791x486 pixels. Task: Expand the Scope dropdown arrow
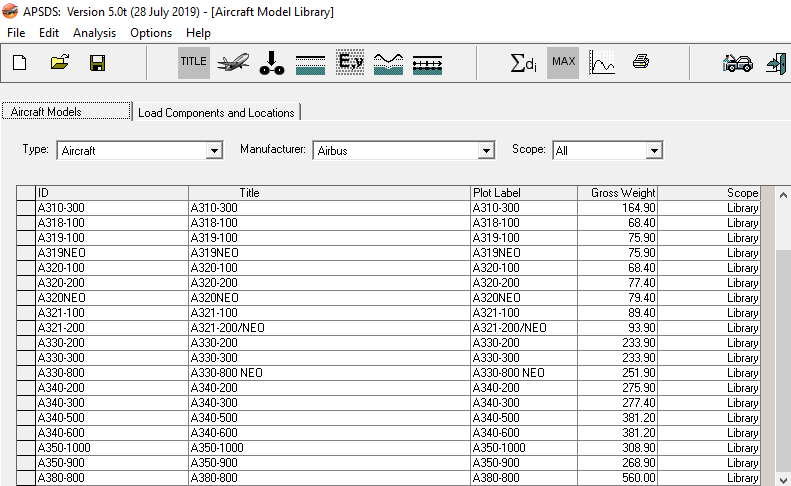pyautogui.click(x=654, y=150)
